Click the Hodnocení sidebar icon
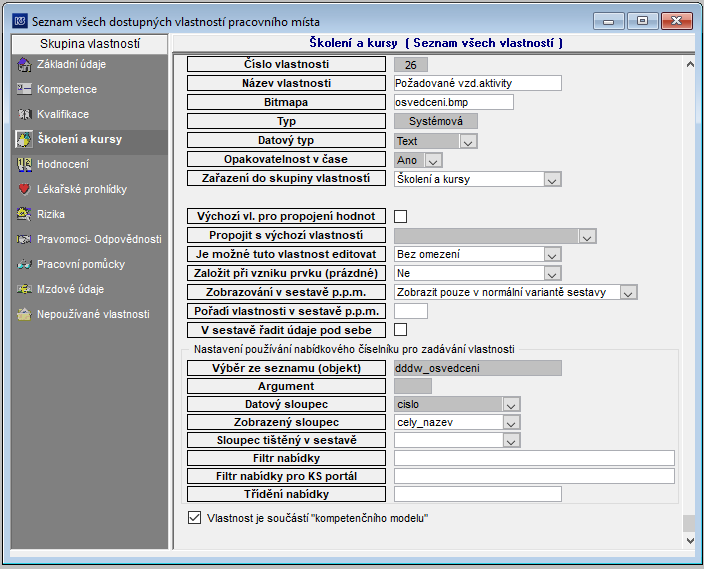The width and height of the screenshot is (704, 569). [x=24, y=164]
